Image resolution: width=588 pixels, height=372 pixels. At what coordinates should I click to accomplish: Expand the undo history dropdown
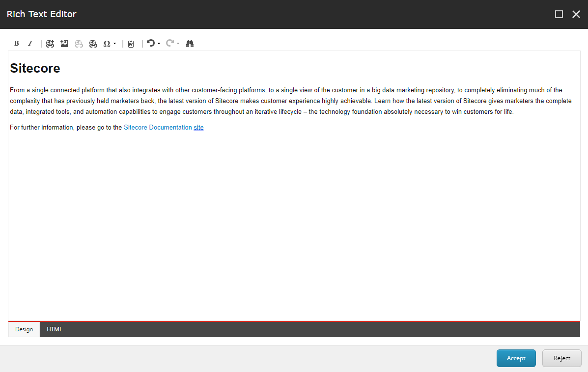pyautogui.click(x=159, y=43)
